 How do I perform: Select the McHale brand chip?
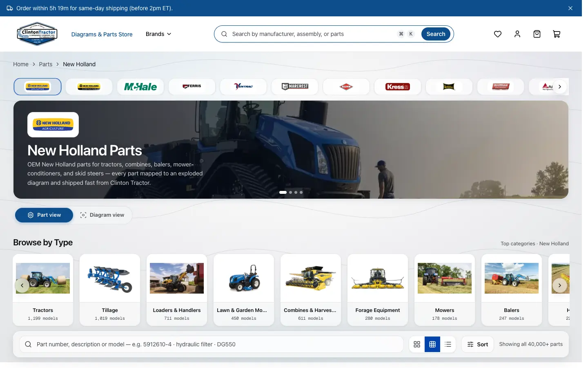pos(140,87)
